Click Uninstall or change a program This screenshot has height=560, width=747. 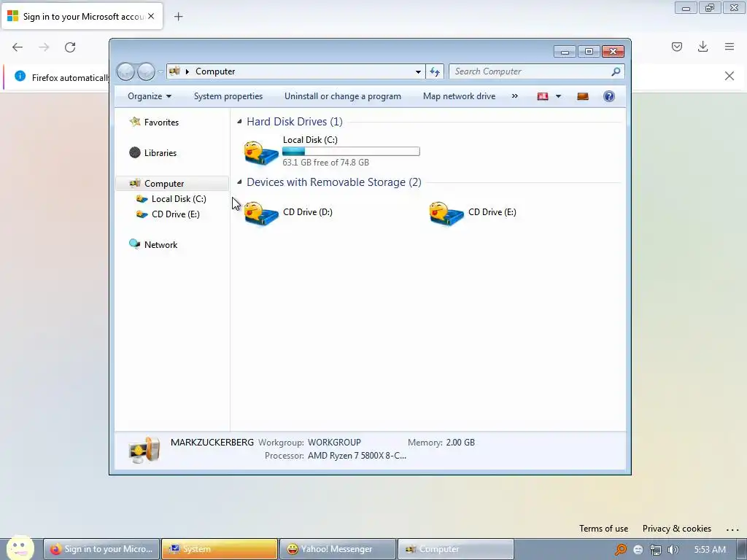[343, 96]
